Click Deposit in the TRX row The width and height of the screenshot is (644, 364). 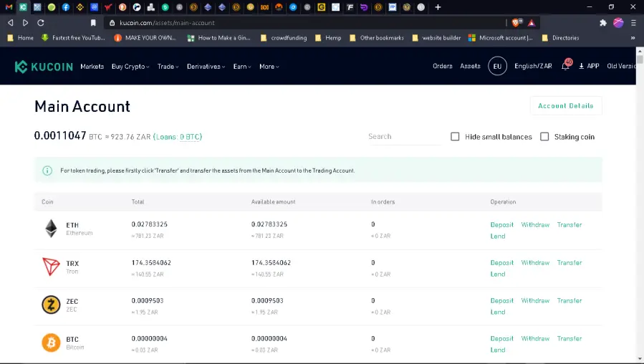coord(502,262)
